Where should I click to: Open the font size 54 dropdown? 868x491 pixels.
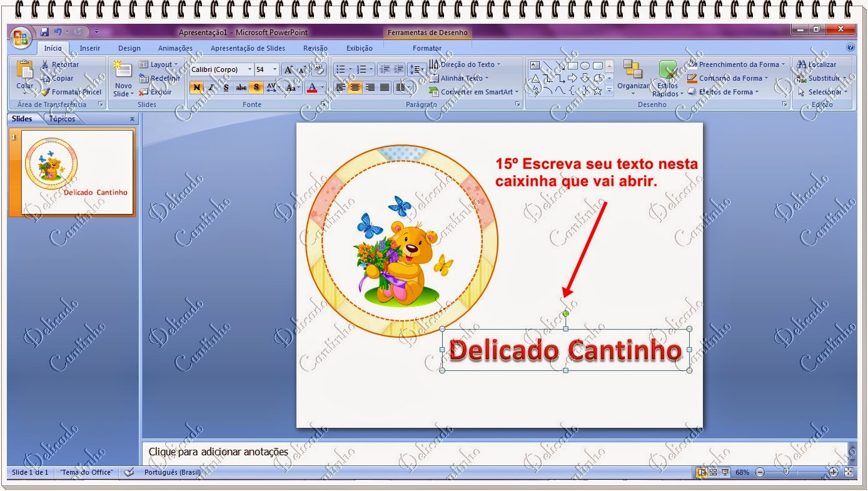(275, 69)
